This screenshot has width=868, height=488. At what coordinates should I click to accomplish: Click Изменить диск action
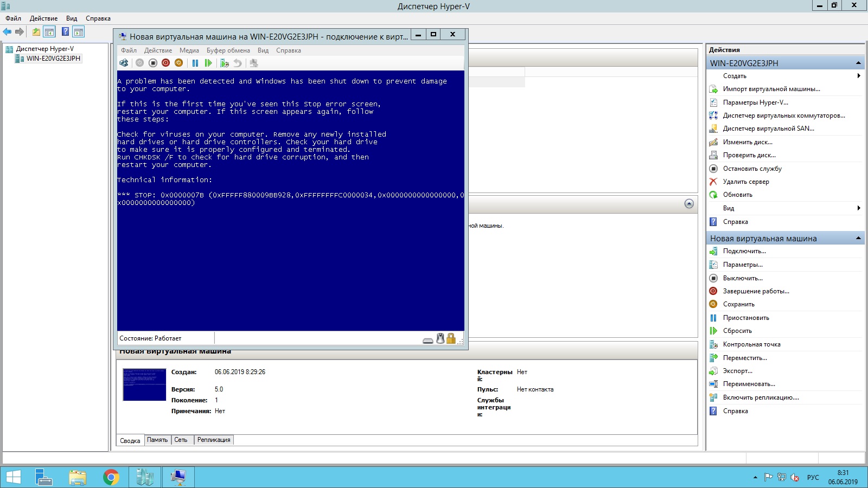748,142
